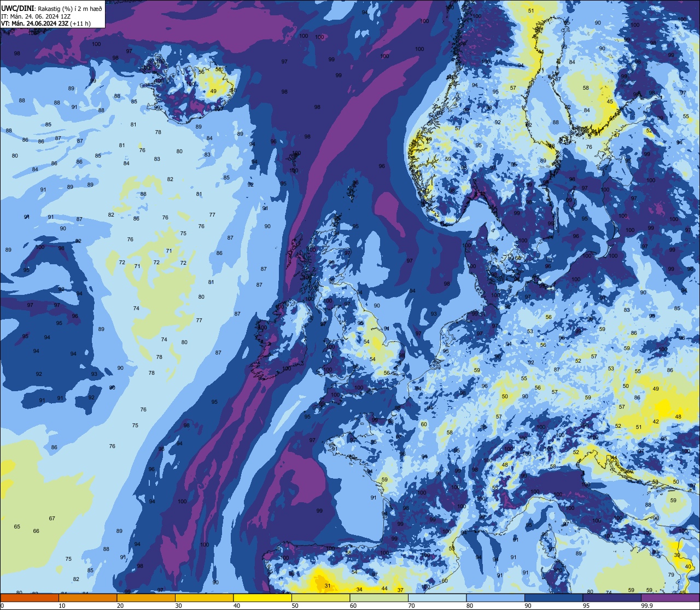Select the 30–40 amber legend segment
The width and height of the screenshot is (700, 610).
pos(204,598)
